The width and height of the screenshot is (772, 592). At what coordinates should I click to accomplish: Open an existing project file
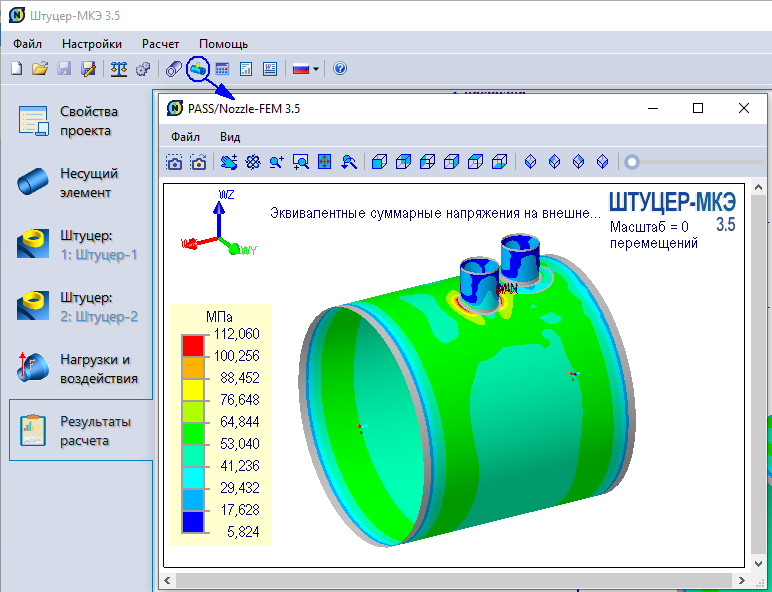tap(40, 68)
